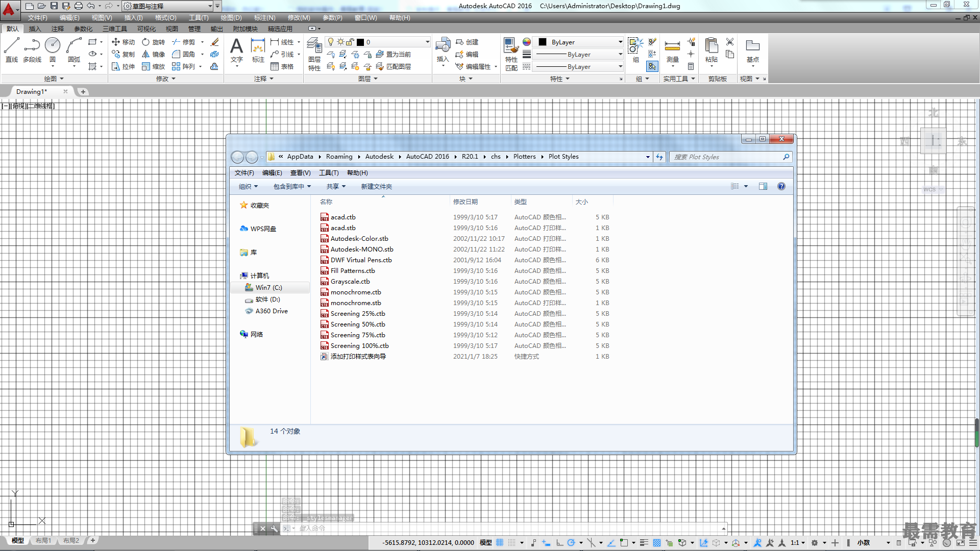
Task: Expand the Modify (修改) panel
Action: pos(165,79)
